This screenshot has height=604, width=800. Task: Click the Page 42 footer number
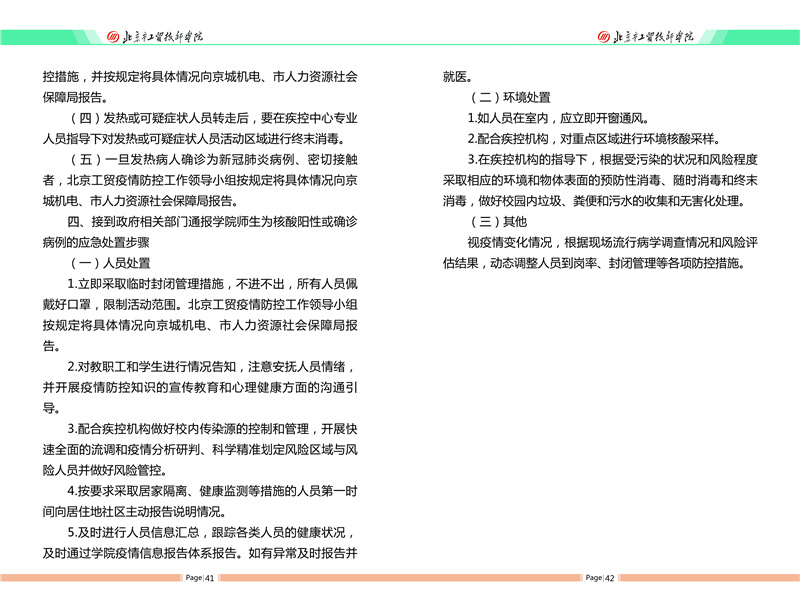tap(599, 577)
